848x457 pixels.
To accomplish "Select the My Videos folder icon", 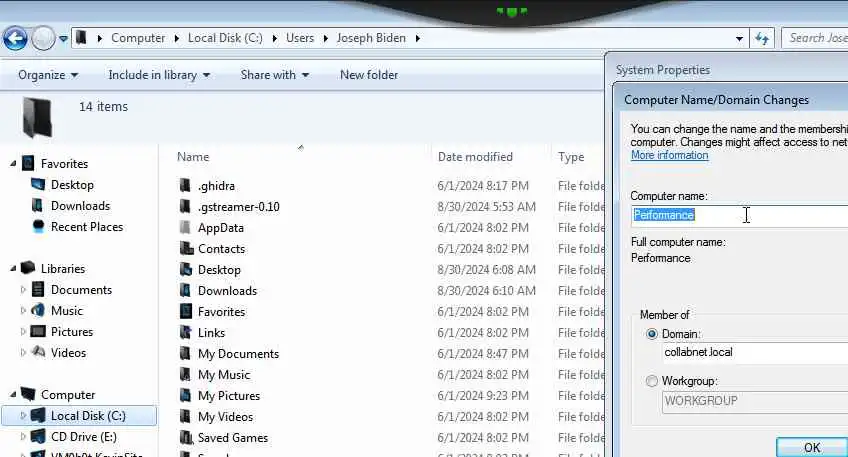I will [186, 416].
